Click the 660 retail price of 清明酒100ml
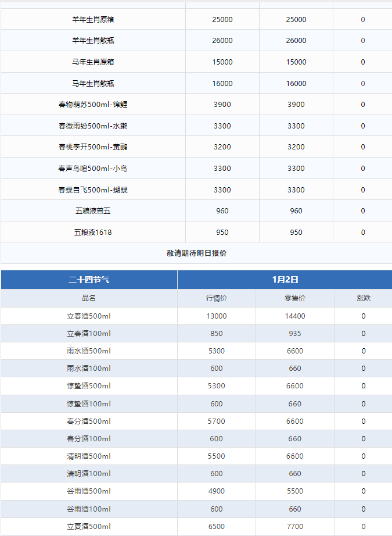392x536 pixels. click(295, 473)
